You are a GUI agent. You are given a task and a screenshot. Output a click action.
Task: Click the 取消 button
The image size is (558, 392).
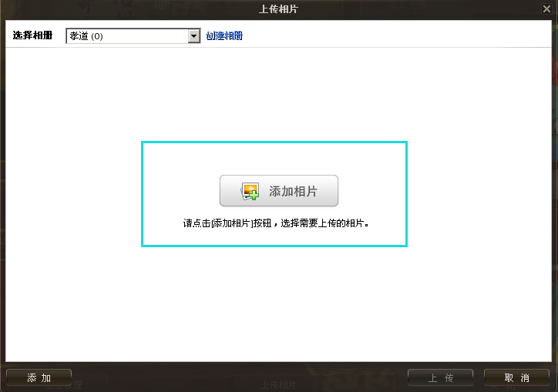click(516, 377)
